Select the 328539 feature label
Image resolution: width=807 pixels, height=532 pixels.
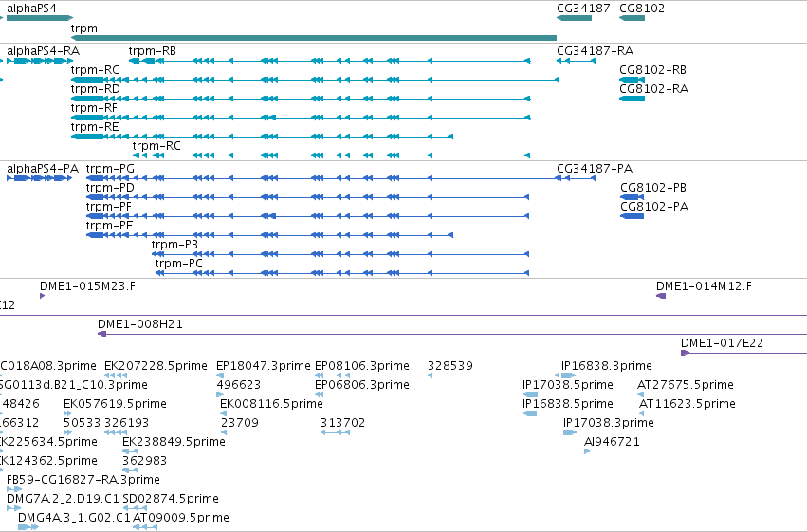tap(450, 366)
